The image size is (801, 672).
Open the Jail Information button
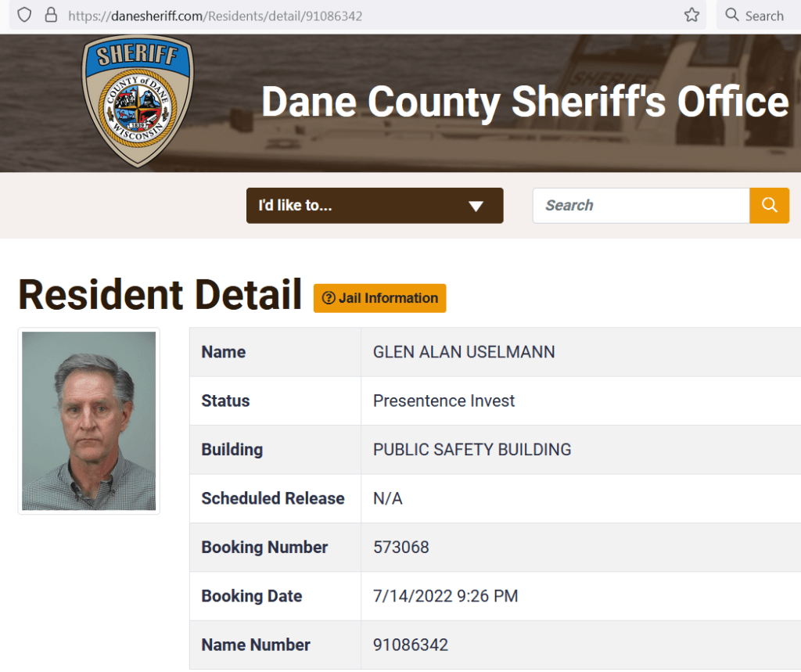click(380, 298)
